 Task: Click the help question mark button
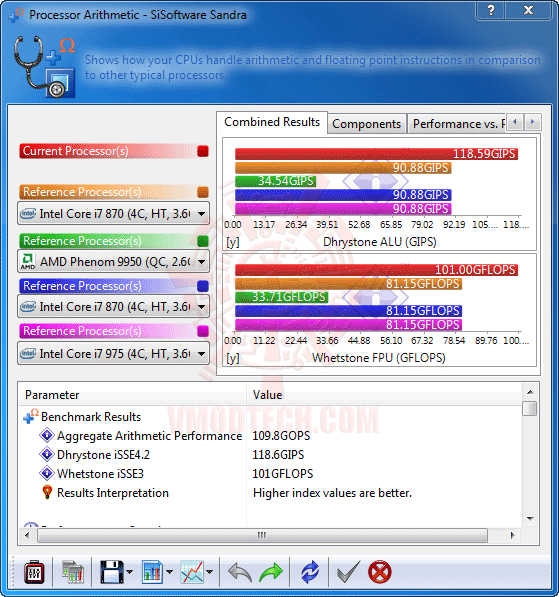(x=490, y=10)
